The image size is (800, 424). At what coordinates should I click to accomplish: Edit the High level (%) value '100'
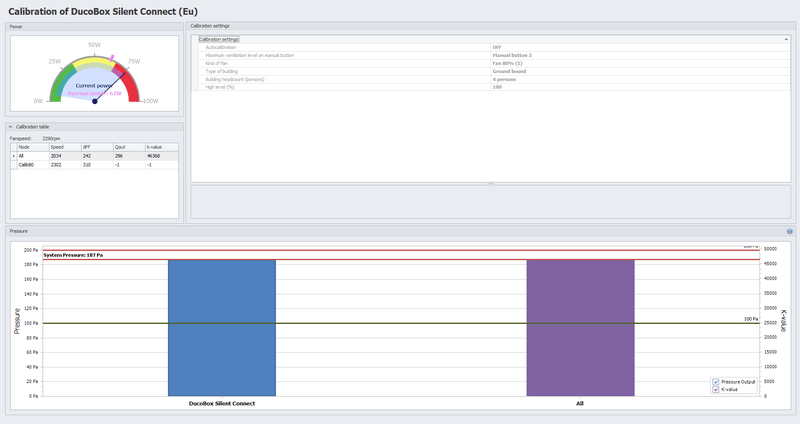[x=640, y=87]
